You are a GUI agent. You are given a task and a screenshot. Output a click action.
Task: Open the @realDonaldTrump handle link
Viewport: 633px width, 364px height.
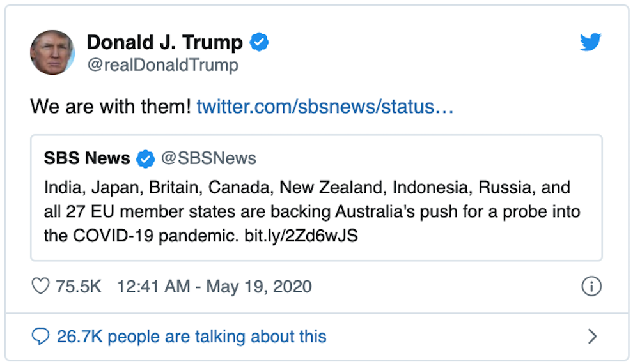click(x=162, y=65)
